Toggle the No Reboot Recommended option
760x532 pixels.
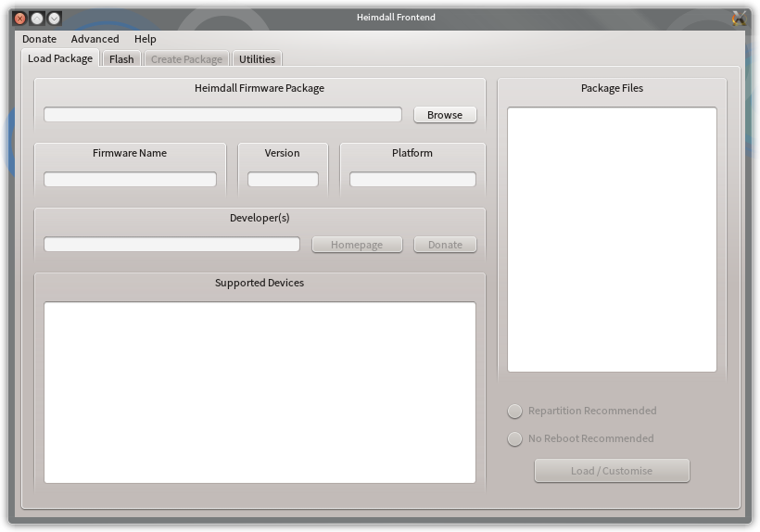tap(580, 438)
